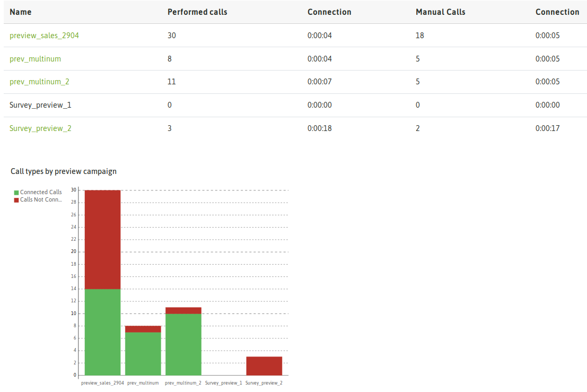587x392 pixels.
Task: Toggle Connected Calls legend label
Action: tap(41, 193)
